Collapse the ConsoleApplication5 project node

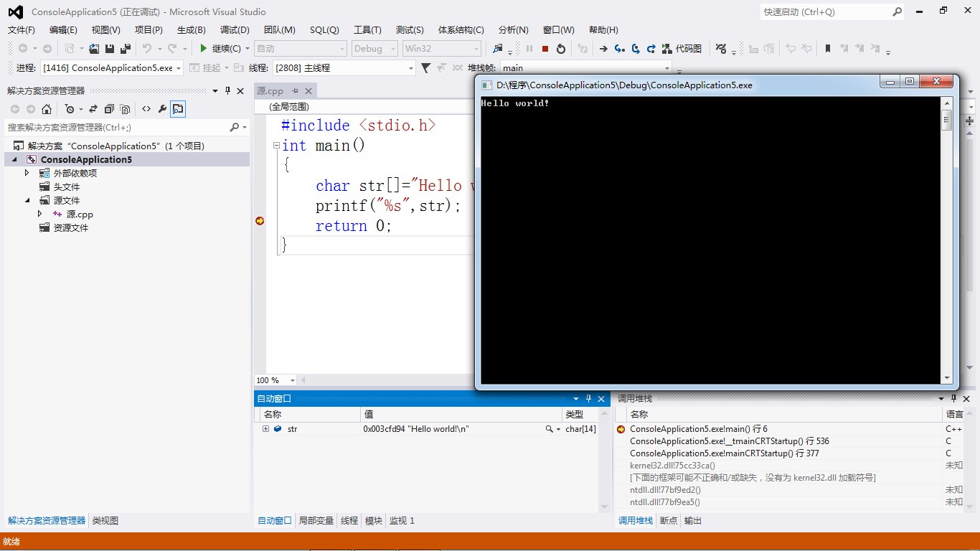point(14,159)
